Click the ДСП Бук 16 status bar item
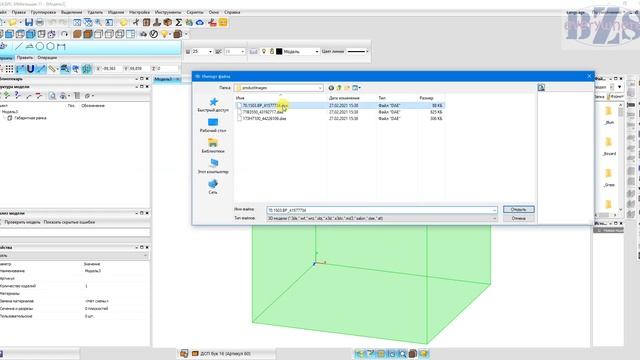The height and width of the screenshot is (360, 640). click(225, 354)
